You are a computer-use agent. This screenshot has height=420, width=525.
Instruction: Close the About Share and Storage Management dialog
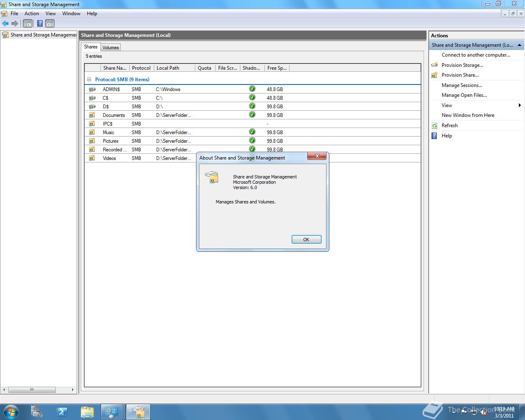(317, 156)
